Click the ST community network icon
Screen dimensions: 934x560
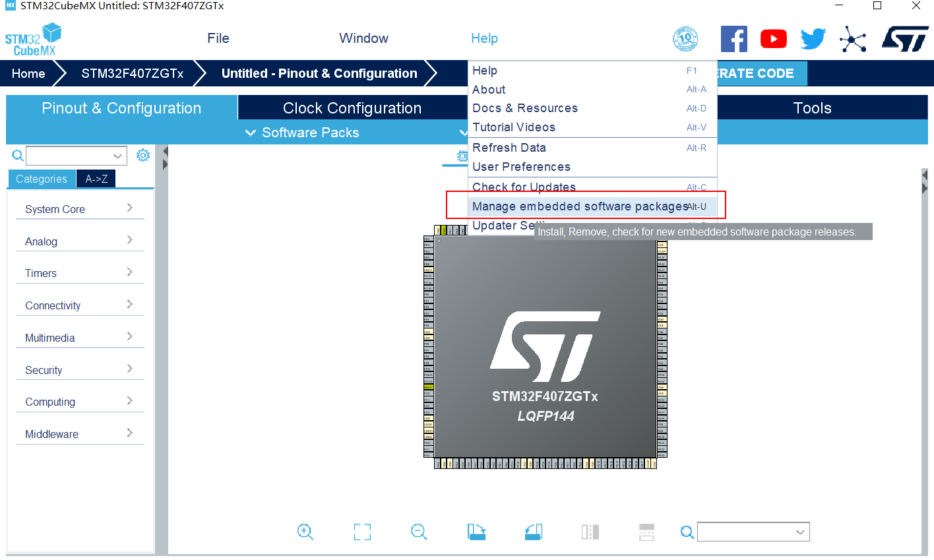click(x=853, y=39)
